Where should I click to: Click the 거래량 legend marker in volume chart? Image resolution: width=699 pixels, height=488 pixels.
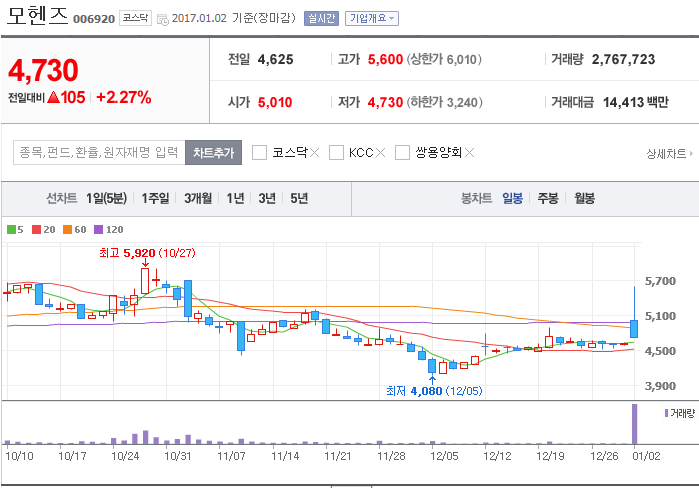coord(666,414)
